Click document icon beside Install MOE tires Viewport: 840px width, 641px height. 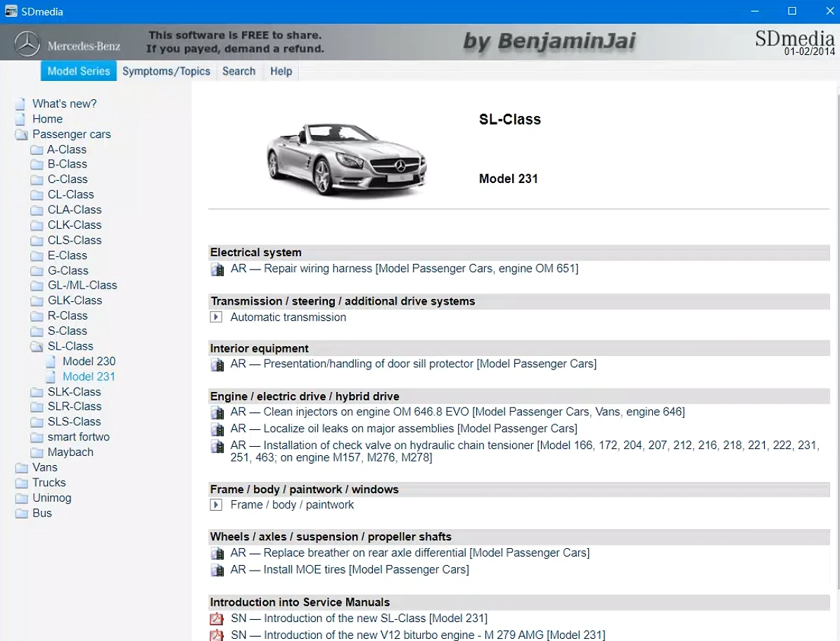tap(217, 571)
